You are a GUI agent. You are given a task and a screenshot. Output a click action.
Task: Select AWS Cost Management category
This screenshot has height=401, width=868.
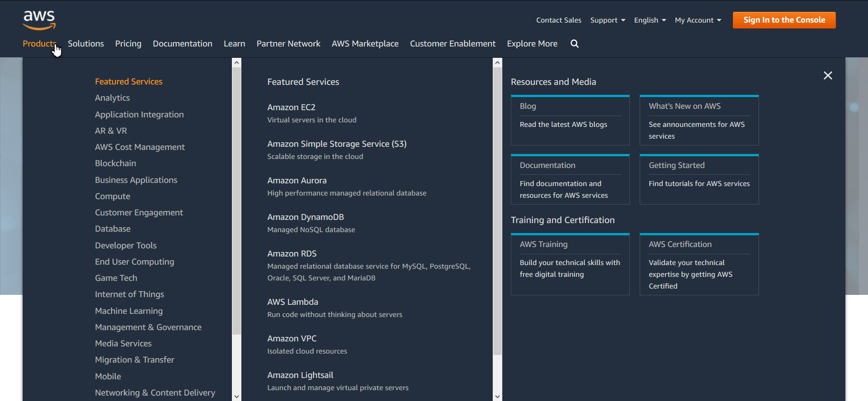pos(140,147)
